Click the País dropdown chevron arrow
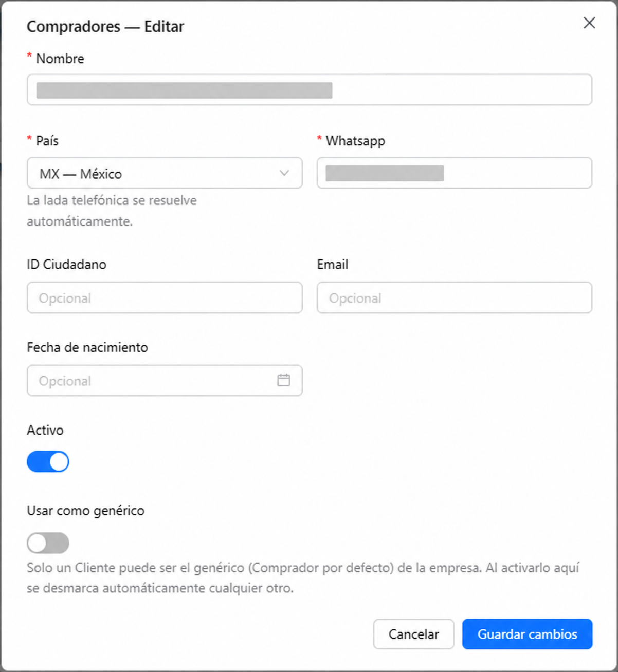This screenshot has width=618, height=672. click(x=284, y=173)
